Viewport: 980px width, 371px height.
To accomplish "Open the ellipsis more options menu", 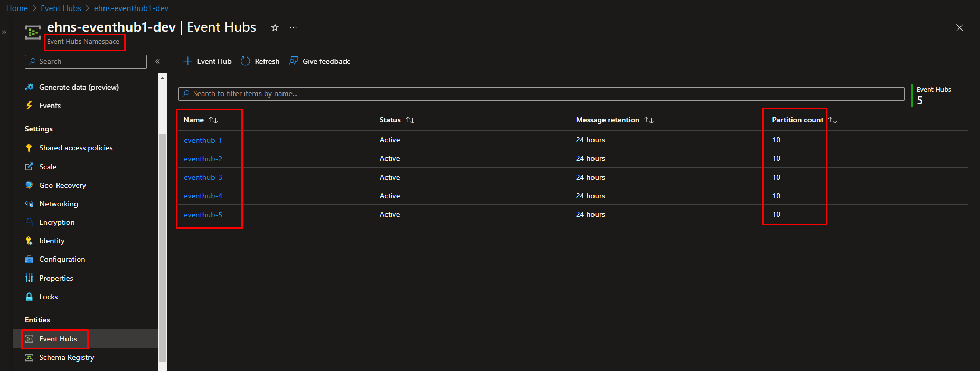I will point(294,28).
